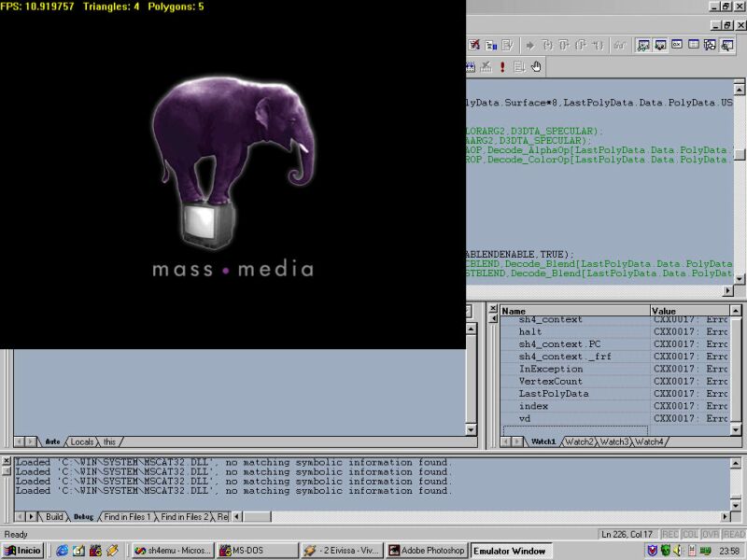The image size is (747, 560).
Task: Switch to MS-DOS taskbar button
Action: [257, 551]
